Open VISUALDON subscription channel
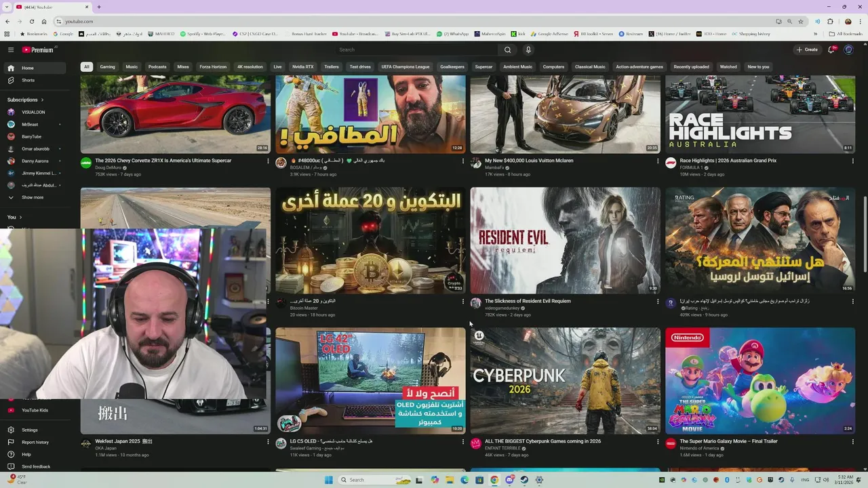 (x=35, y=112)
